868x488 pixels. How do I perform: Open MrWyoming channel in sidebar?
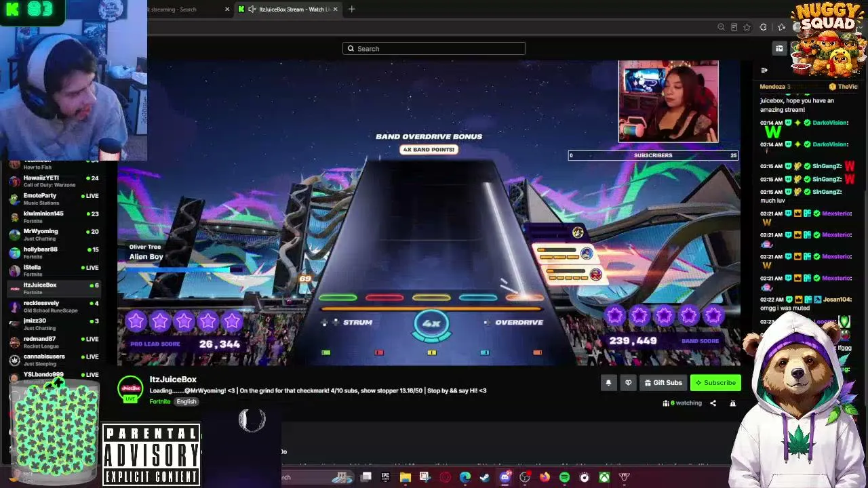pyautogui.click(x=54, y=235)
